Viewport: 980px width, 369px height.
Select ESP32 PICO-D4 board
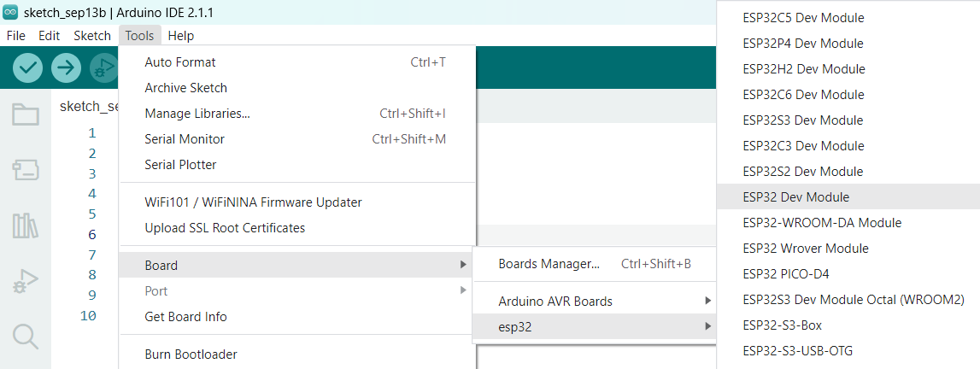(x=848, y=274)
